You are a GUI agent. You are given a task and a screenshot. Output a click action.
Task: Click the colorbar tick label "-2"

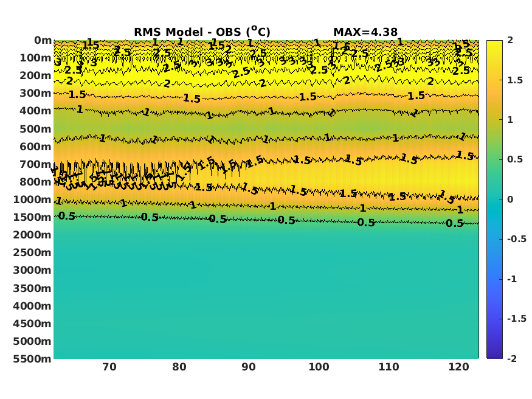[x=512, y=359]
